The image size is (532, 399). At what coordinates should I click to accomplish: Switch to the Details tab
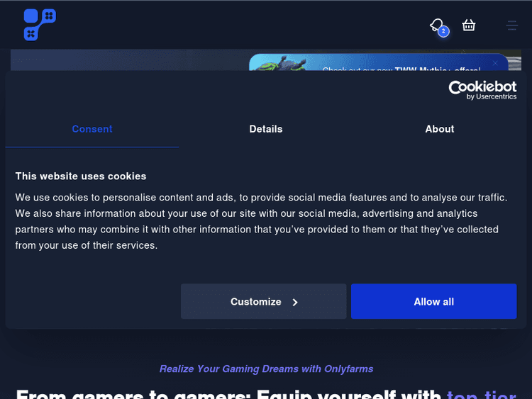(x=266, y=129)
